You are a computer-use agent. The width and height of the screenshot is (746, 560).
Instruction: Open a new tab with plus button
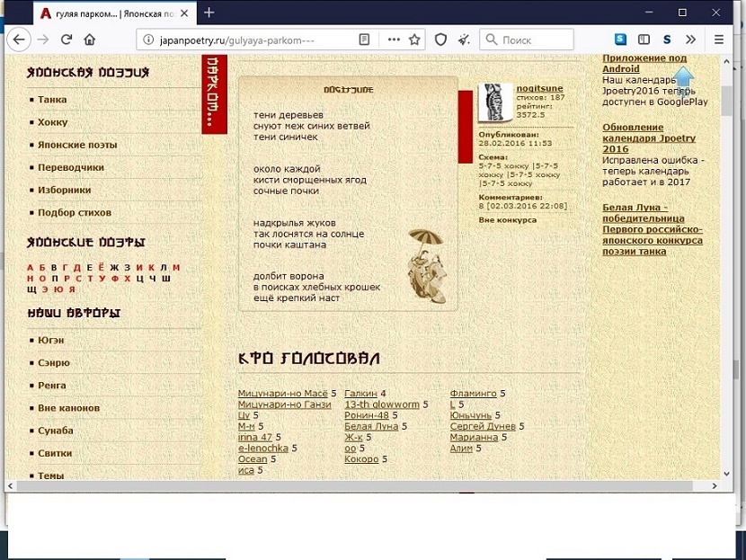point(209,13)
